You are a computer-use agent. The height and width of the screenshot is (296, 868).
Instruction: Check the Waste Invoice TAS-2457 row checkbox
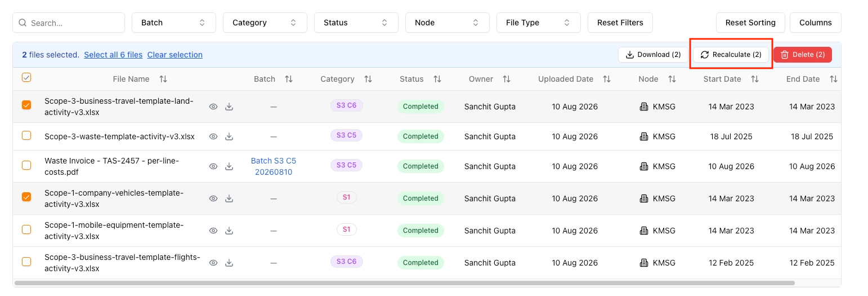[26, 165]
